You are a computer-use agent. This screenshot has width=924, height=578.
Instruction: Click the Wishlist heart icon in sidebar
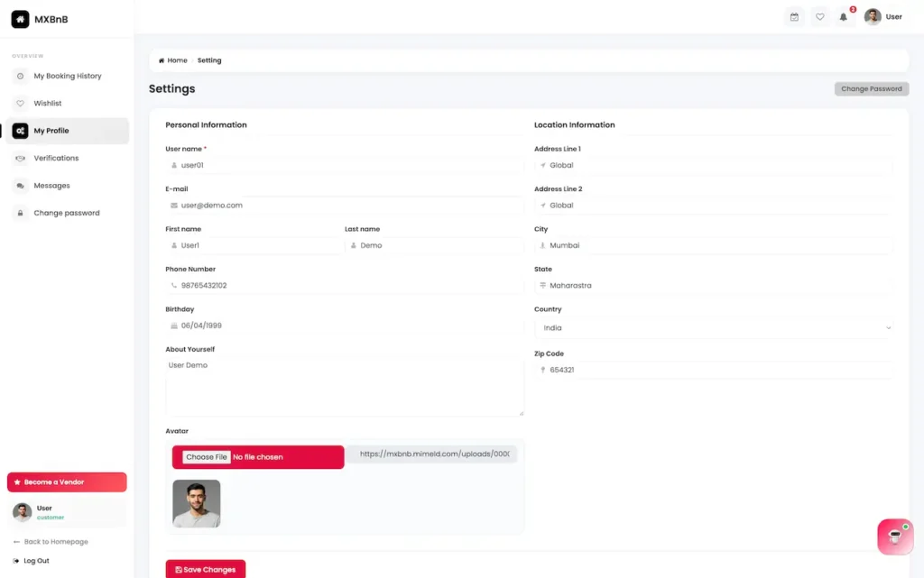[20, 103]
